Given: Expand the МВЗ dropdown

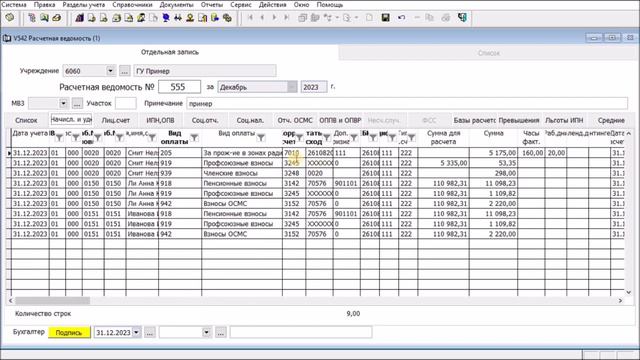Looking at the screenshot, I should click(63, 103).
